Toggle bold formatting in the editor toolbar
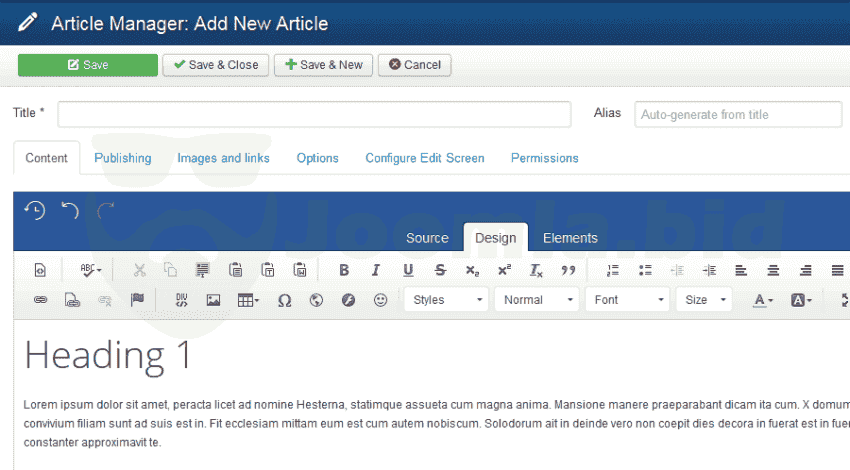The height and width of the screenshot is (470, 850). point(344,270)
